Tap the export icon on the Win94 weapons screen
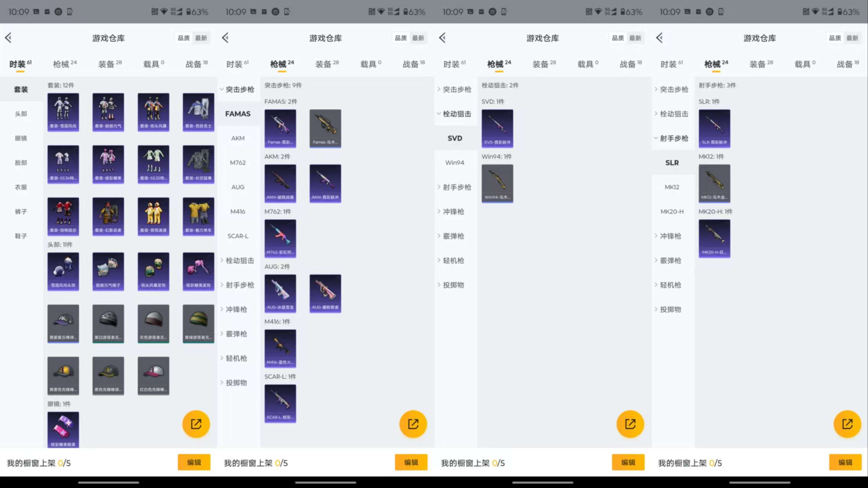868x488 pixels. click(630, 424)
